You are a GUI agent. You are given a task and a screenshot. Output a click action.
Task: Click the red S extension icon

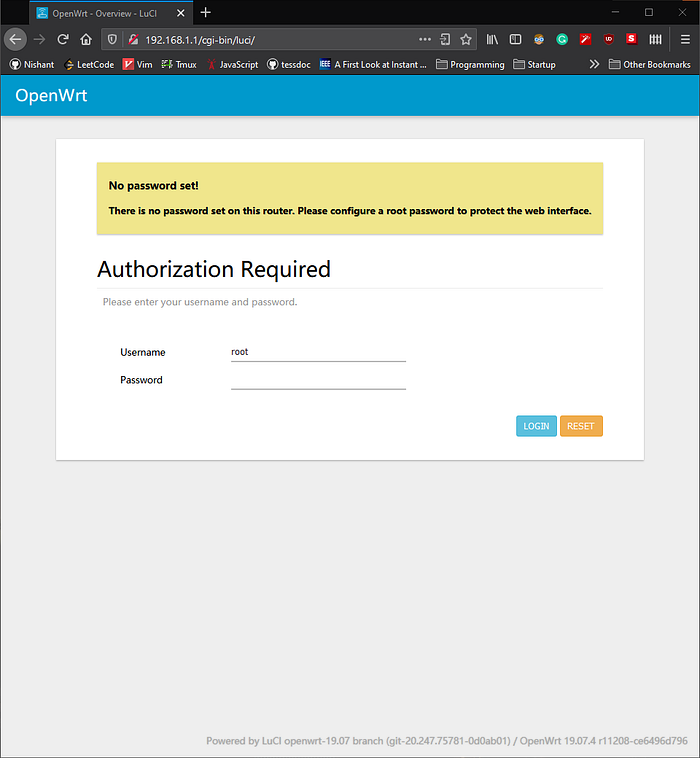(631, 39)
